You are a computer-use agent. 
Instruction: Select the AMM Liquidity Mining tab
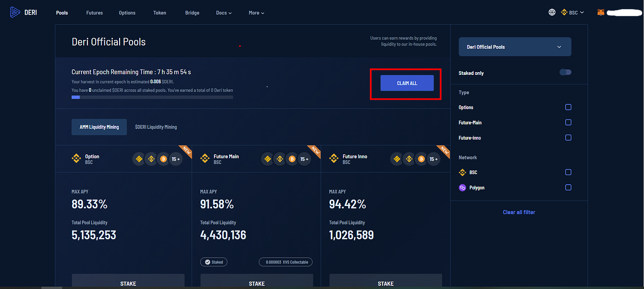click(x=99, y=127)
